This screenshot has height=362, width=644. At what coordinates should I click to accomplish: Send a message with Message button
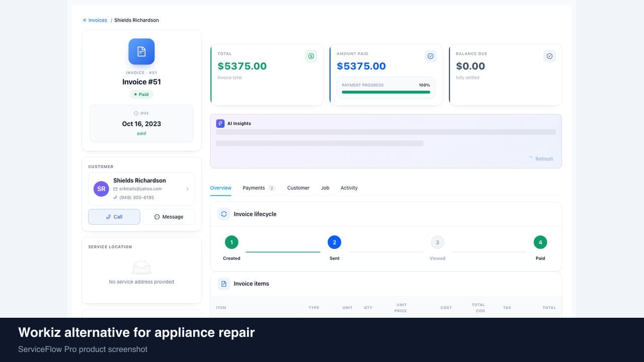169,217
